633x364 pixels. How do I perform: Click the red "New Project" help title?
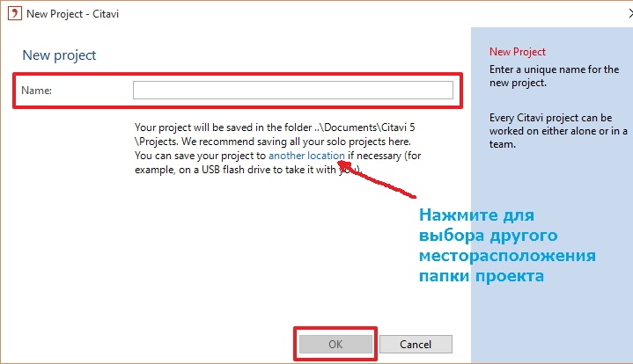point(517,52)
